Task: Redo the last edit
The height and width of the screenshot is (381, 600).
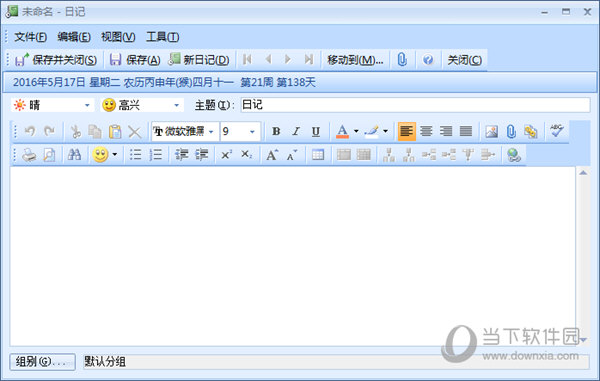Action: [x=49, y=132]
